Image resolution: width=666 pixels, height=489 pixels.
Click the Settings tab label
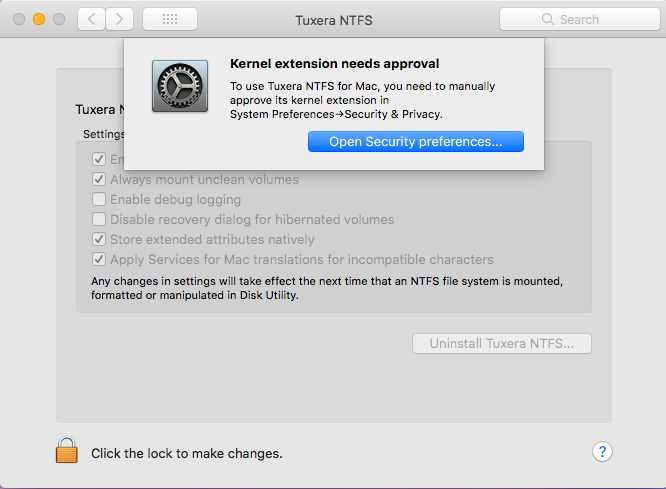coord(104,134)
